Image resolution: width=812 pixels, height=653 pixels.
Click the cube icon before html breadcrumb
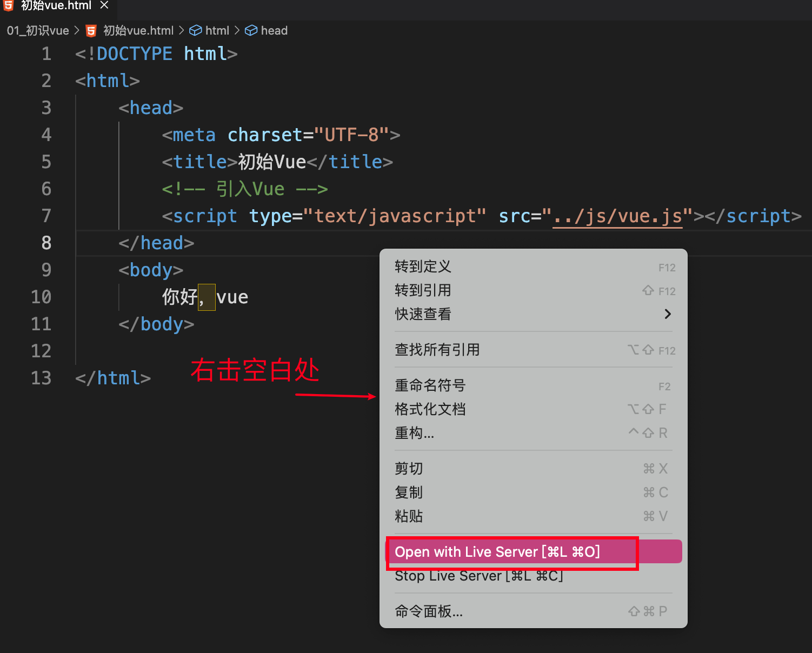pyautogui.click(x=196, y=31)
